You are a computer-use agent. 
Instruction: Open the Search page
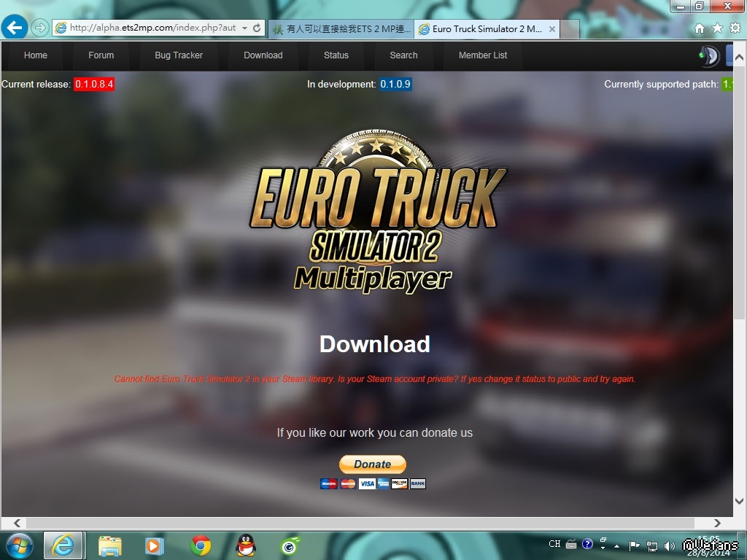pos(403,55)
